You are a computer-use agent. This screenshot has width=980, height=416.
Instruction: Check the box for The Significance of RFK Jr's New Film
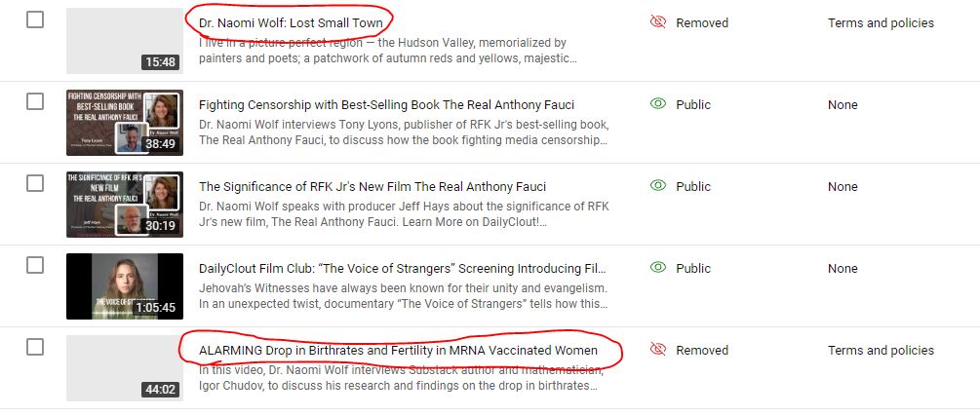tap(35, 183)
